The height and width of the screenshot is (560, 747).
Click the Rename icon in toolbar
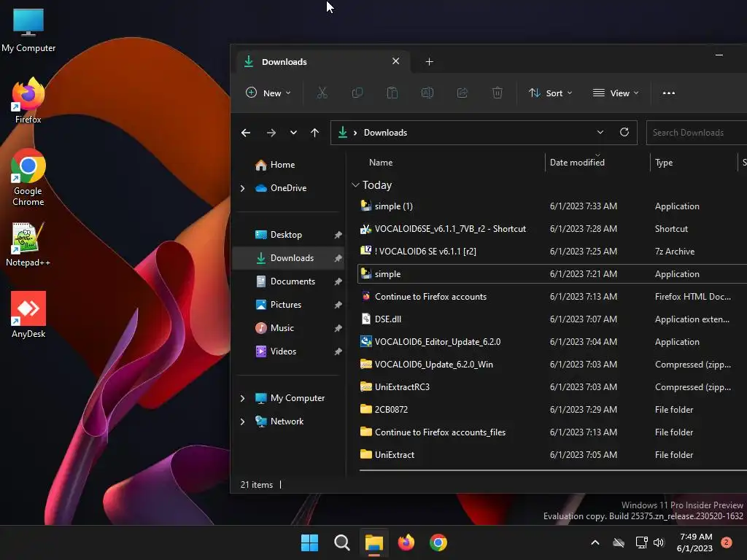tap(427, 93)
